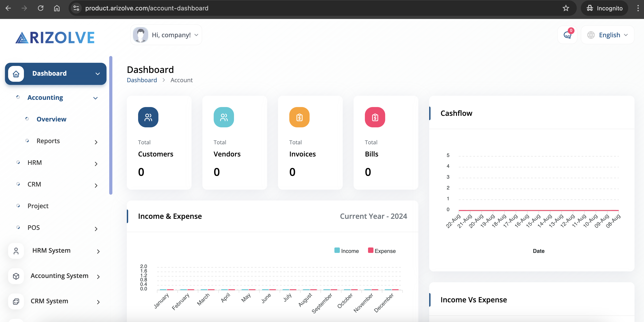
Task: Click the pink Total Bills icon
Action: pos(375,117)
